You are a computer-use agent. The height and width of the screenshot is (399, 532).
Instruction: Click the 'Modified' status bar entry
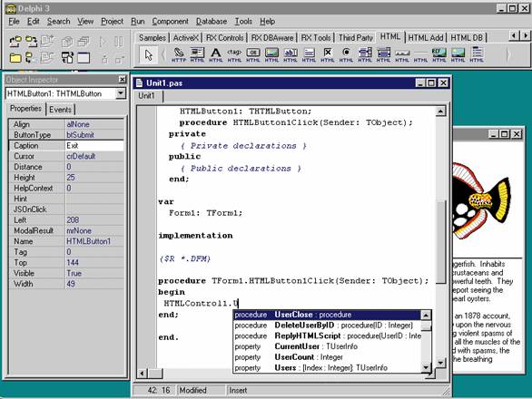192,390
